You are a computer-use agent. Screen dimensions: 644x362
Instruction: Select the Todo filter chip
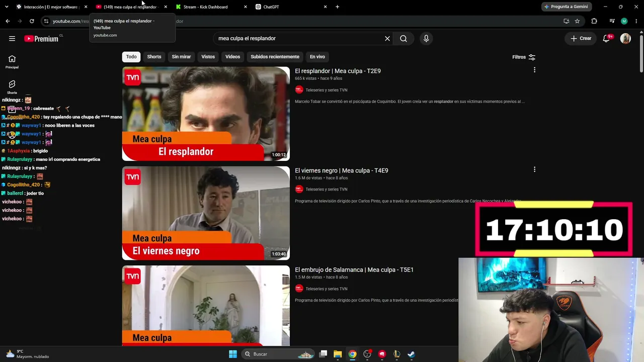tap(131, 57)
